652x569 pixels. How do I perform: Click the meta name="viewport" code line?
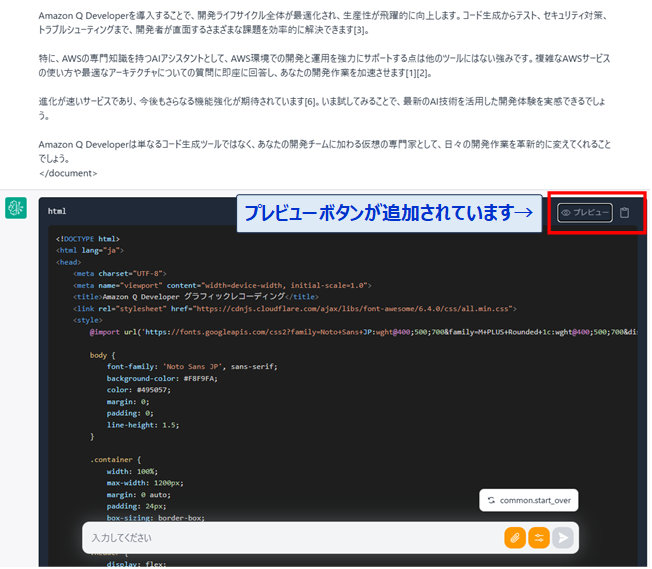click(222, 285)
